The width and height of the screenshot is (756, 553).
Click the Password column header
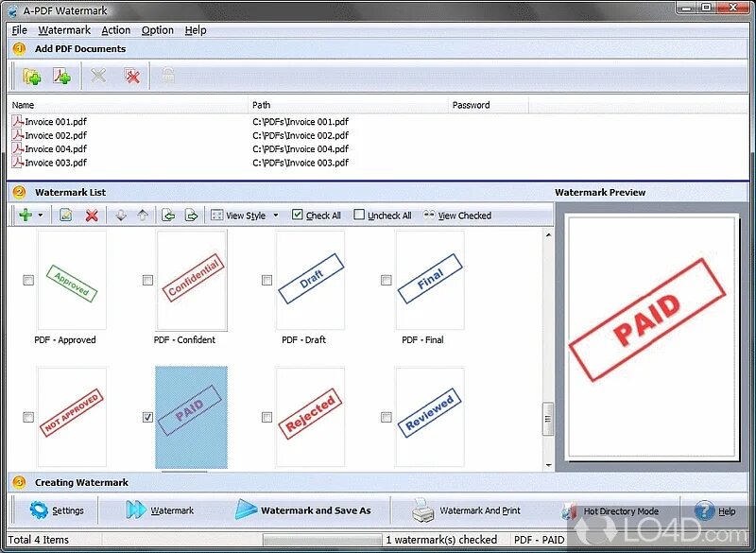[x=489, y=105]
